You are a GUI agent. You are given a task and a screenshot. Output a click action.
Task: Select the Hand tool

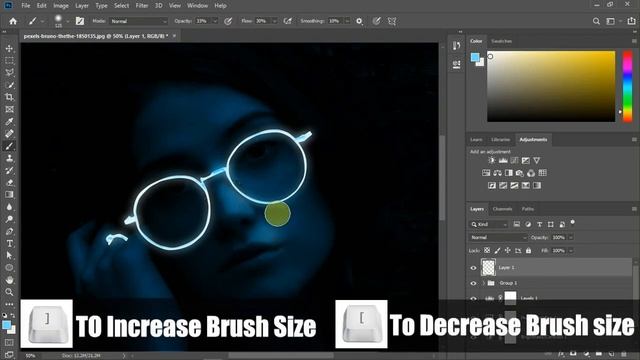tap(9, 280)
